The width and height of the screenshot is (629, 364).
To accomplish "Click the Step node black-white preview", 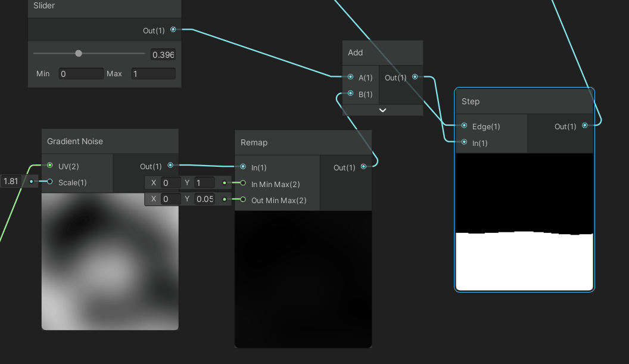I will click(x=524, y=222).
